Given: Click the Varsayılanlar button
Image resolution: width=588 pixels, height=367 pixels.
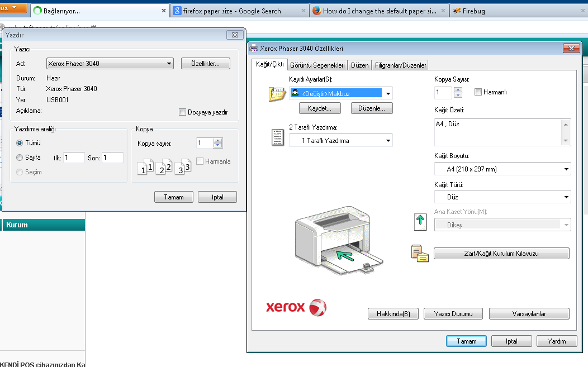Looking at the screenshot, I should point(529,314).
